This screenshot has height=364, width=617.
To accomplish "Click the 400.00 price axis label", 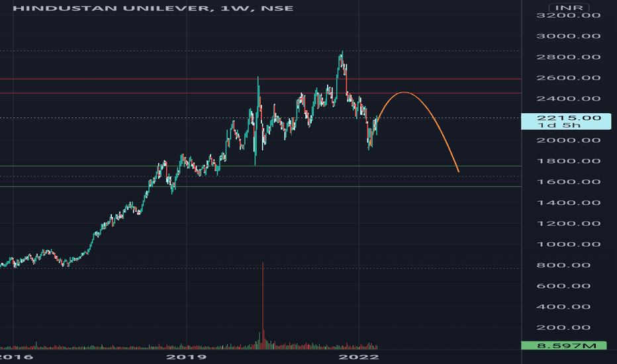I will pyautogui.click(x=563, y=306).
